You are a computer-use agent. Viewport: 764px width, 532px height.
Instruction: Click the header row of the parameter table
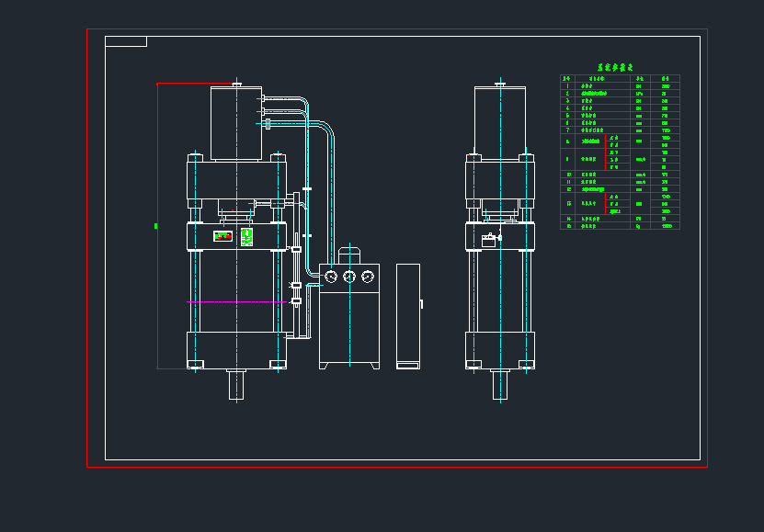tap(620, 79)
